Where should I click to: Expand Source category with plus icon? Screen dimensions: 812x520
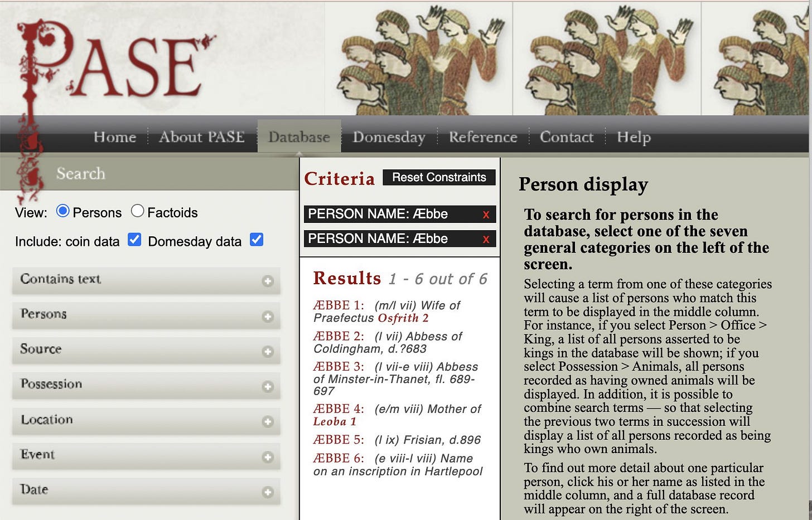[x=268, y=351]
